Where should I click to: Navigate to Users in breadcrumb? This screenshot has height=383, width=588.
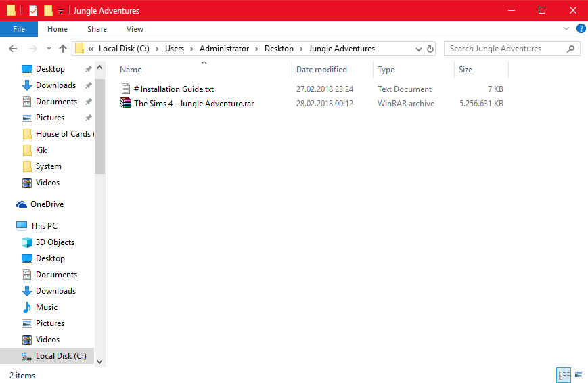click(x=175, y=49)
